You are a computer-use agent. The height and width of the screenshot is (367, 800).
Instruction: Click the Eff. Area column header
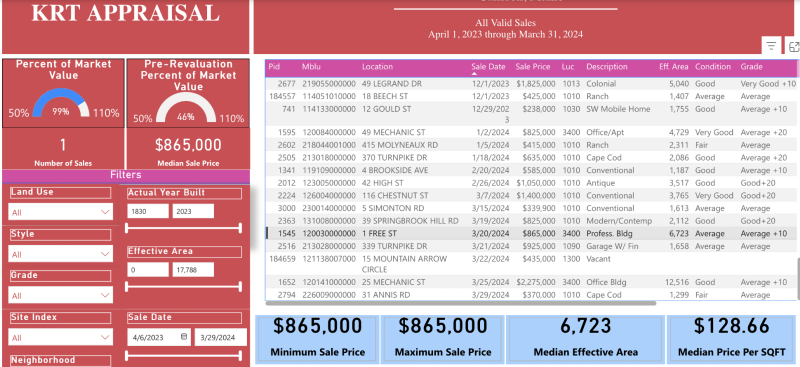pos(673,66)
